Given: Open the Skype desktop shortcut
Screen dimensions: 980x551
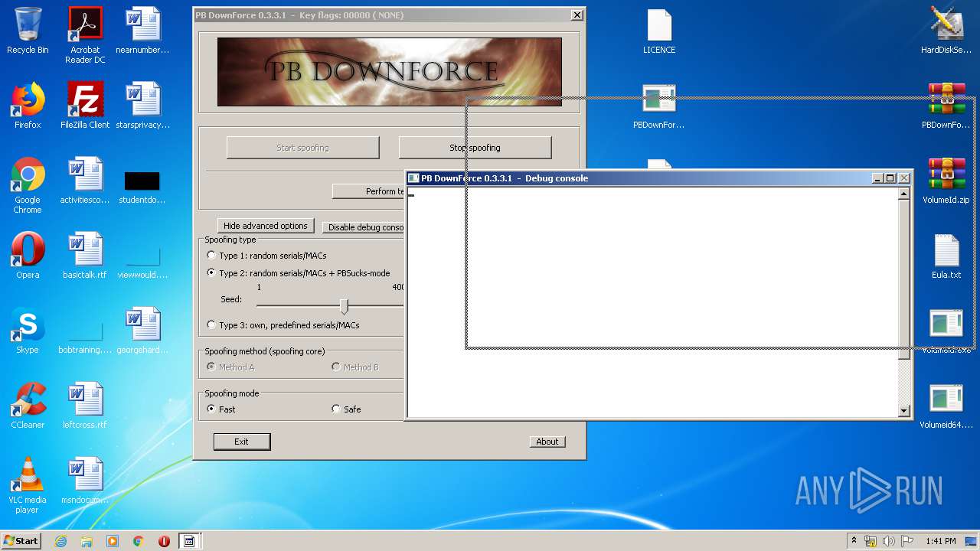Looking at the screenshot, I should (x=28, y=331).
